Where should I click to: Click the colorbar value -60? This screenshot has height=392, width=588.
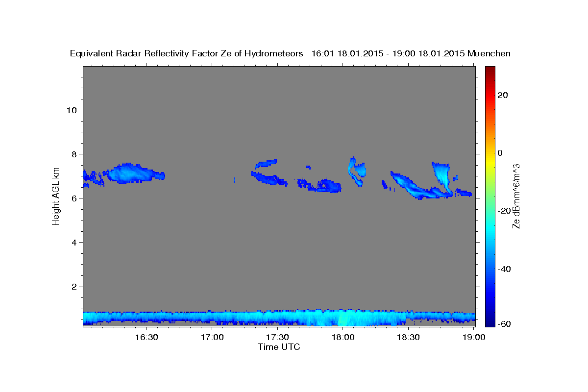coord(504,324)
